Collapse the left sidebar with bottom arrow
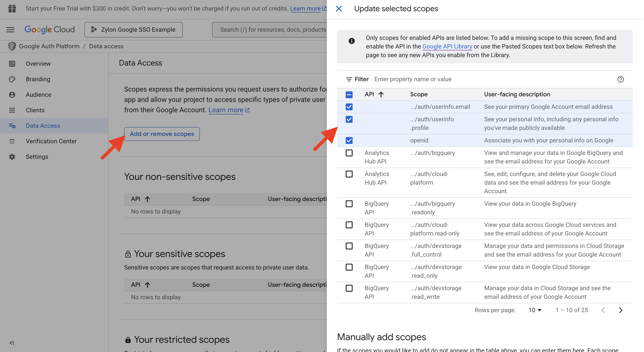 tap(11, 343)
